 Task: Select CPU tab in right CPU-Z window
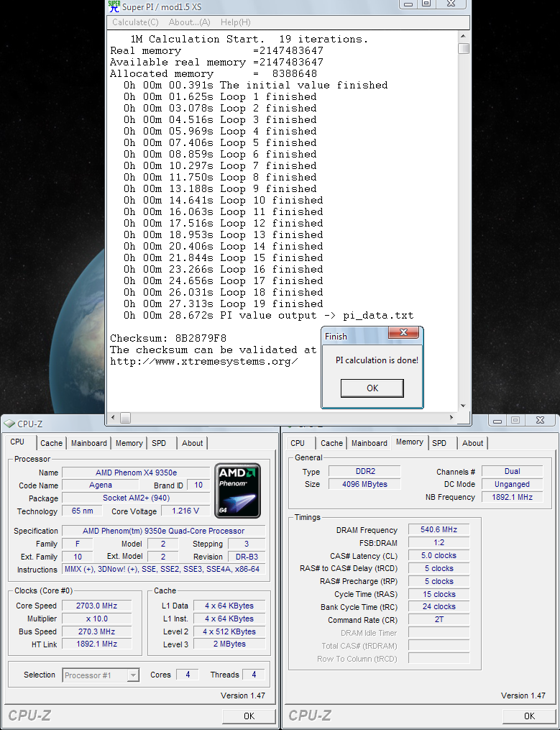pyautogui.click(x=298, y=443)
